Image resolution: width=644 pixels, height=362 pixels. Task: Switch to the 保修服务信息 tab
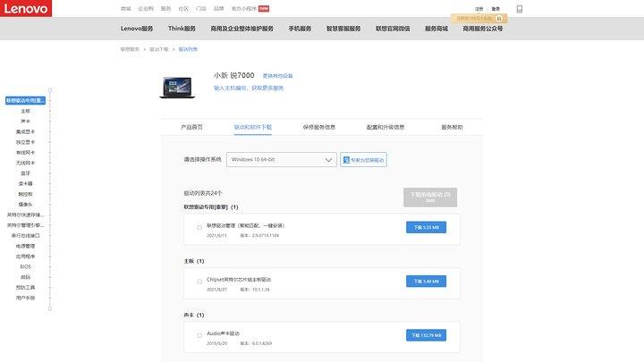319,127
